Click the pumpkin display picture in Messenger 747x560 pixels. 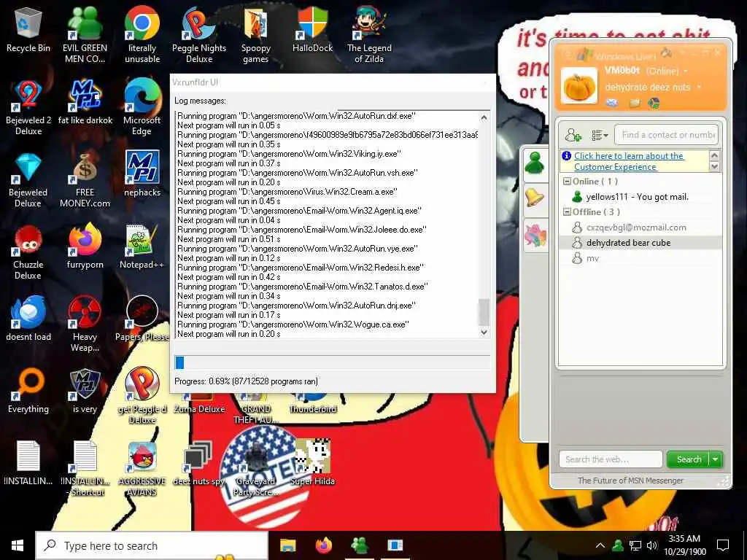(579, 86)
